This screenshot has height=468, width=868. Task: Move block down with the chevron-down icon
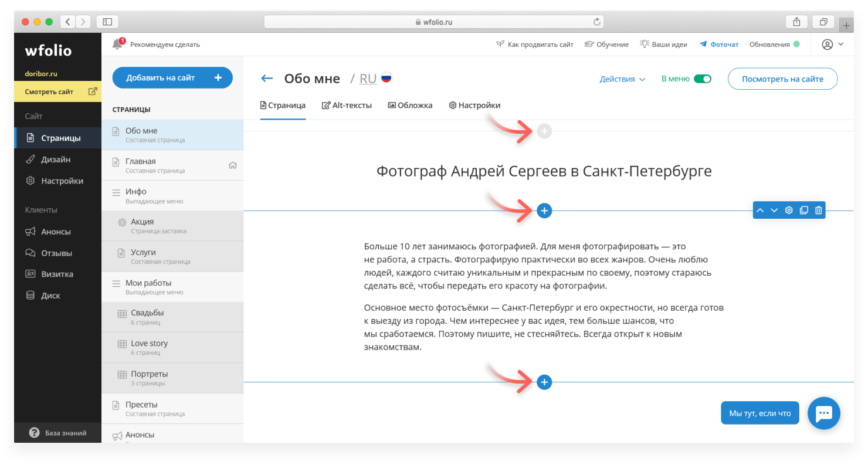tap(774, 210)
